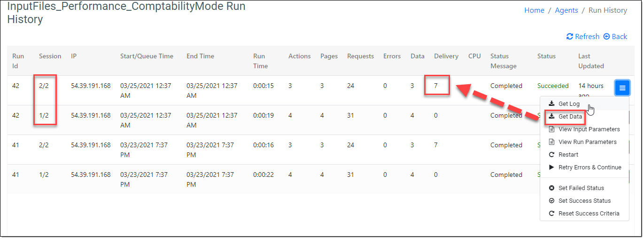The height and width of the screenshot is (239, 644).
Task: Go to Home breadcrumb link
Action: click(534, 10)
